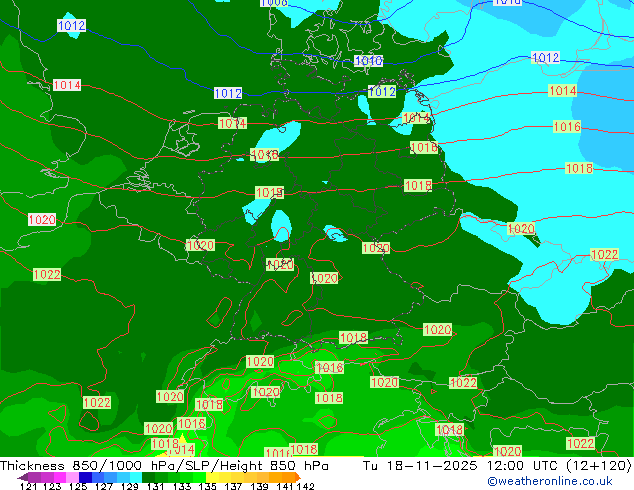Select the fully visible blue 1010 isobar label
634x490 pixels.
point(368,61)
